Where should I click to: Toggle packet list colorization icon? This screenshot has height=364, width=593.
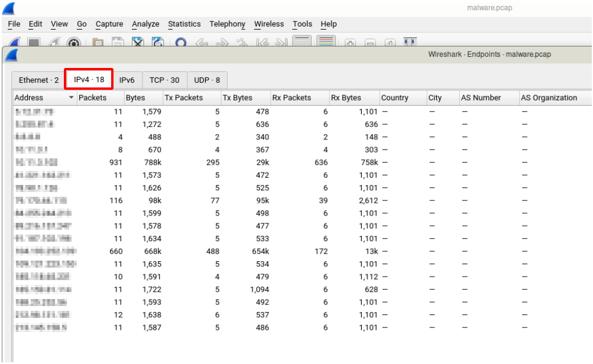coord(326,41)
